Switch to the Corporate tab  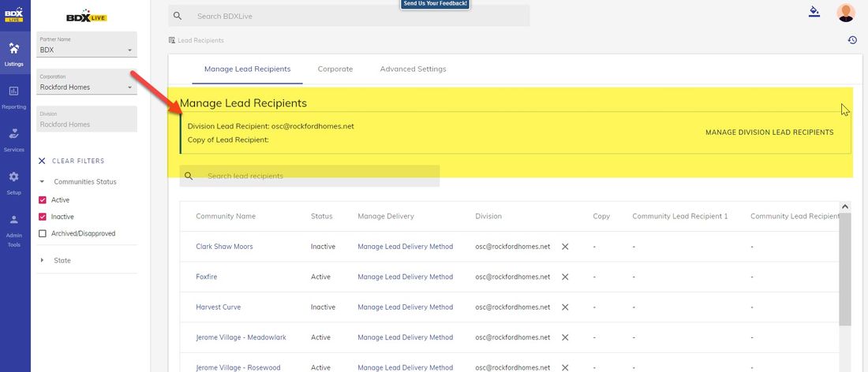pos(335,69)
